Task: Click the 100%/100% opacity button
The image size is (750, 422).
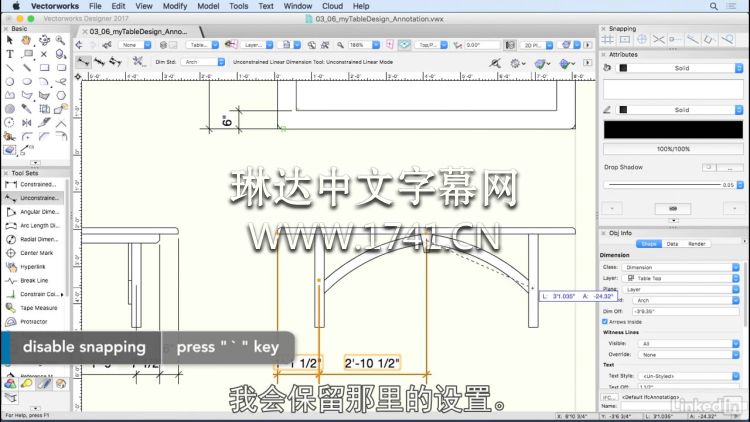Action: (x=673, y=149)
